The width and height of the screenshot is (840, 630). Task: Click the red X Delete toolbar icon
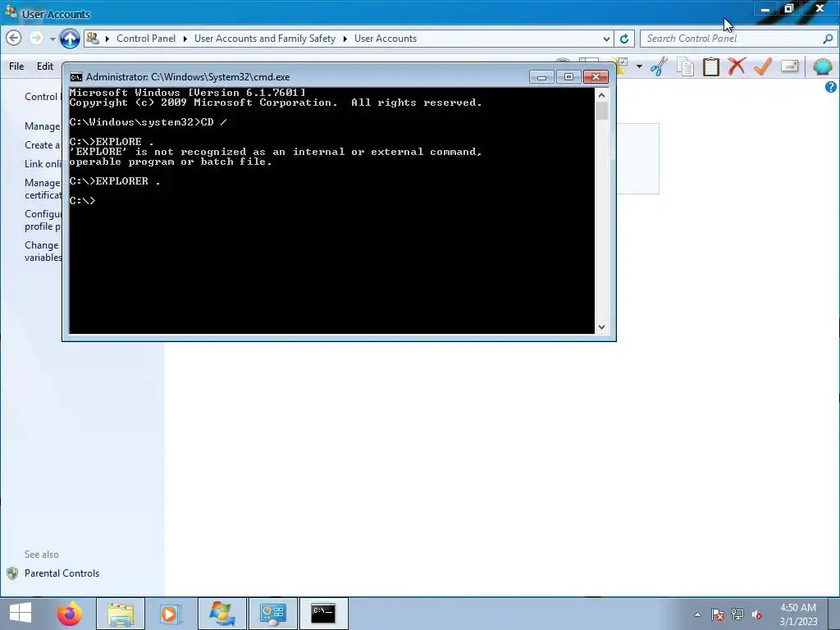pyautogui.click(x=737, y=66)
